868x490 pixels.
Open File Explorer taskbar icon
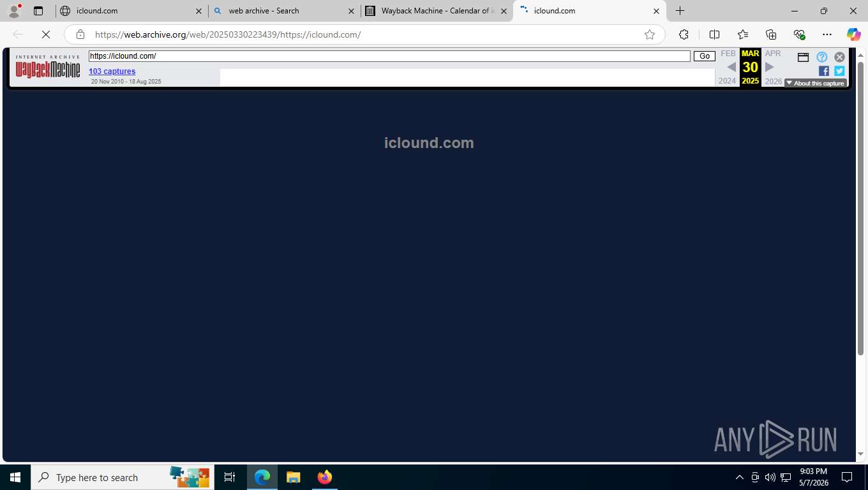(x=293, y=477)
